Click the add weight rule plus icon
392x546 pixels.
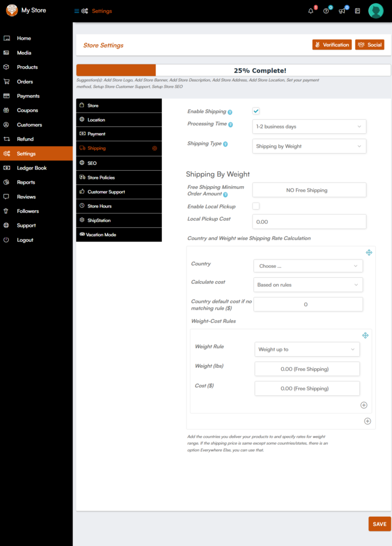point(364,405)
